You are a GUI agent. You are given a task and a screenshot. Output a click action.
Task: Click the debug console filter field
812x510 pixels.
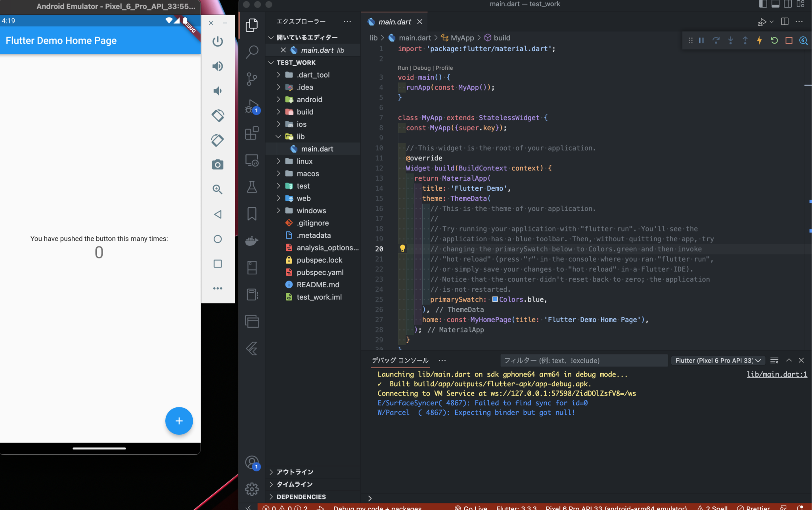click(584, 360)
